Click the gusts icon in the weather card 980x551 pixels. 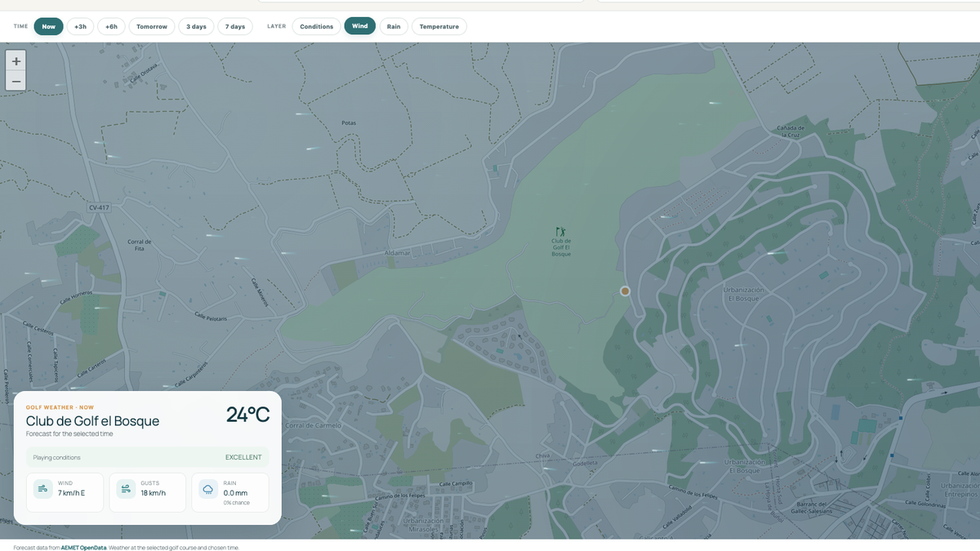pyautogui.click(x=126, y=489)
